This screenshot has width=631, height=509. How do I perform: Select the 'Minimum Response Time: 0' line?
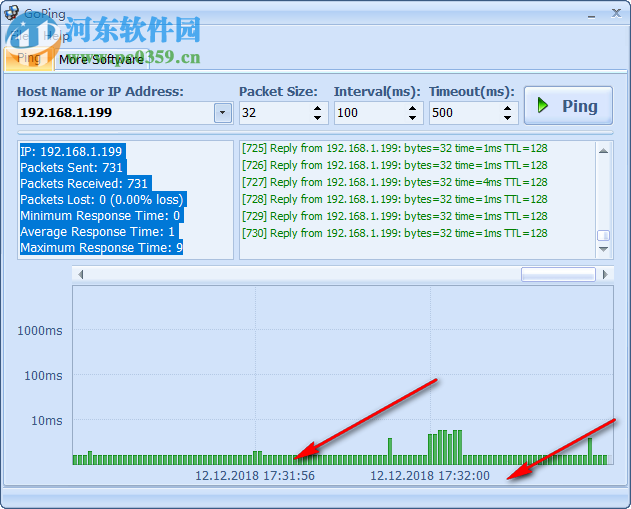tap(101, 216)
